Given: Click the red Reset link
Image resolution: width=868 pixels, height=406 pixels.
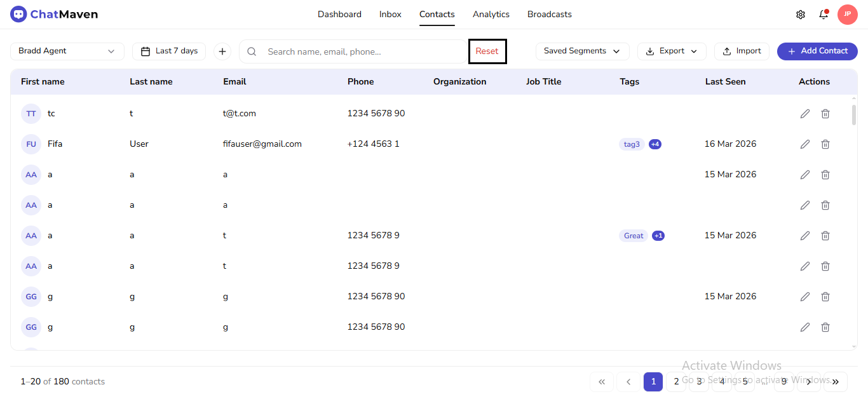Looking at the screenshot, I should [x=487, y=51].
